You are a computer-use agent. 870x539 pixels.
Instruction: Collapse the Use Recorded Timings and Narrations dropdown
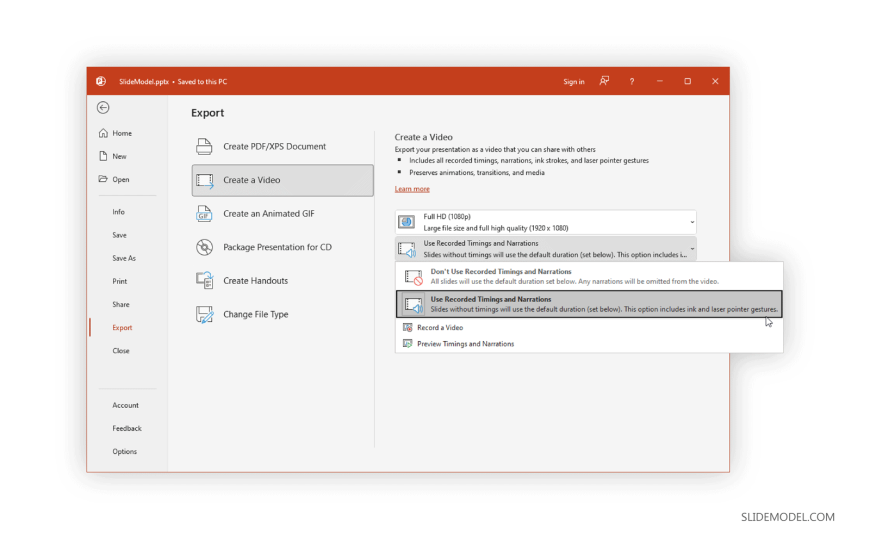[x=692, y=249]
